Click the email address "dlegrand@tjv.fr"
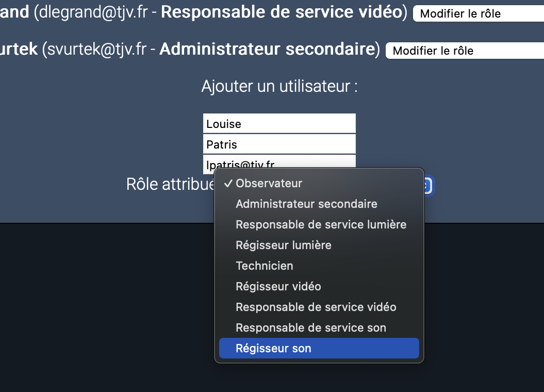Image resolution: width=544 pixels, height=392 pixels. point(88,12)
